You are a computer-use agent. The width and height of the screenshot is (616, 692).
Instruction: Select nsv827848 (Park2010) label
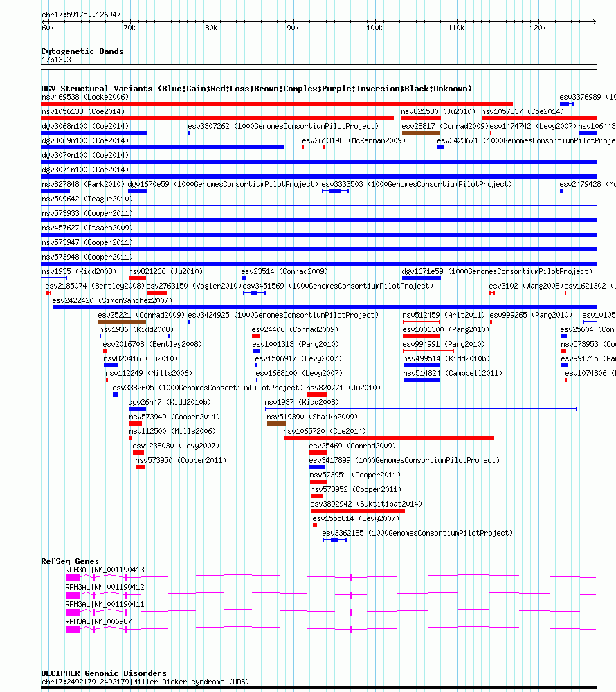pyautogui.click(x=83, y=185)
